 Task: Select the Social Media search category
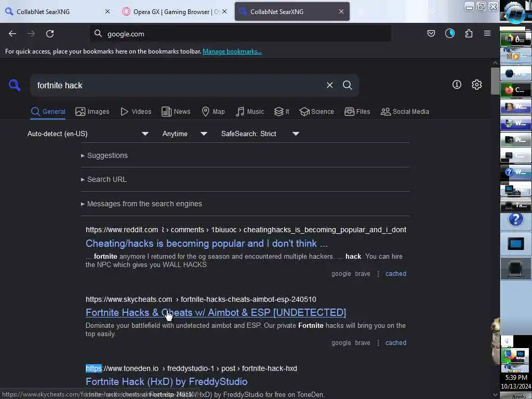click(x=405, y=112)
